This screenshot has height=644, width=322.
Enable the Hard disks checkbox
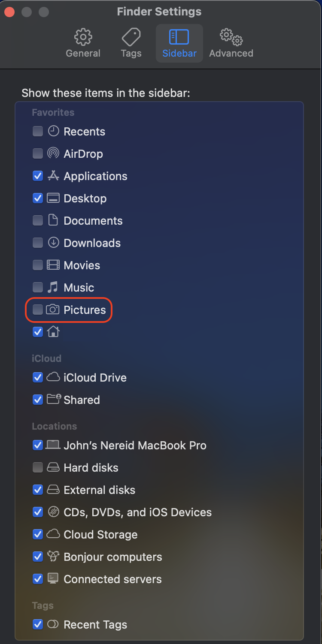click(38, 467)
